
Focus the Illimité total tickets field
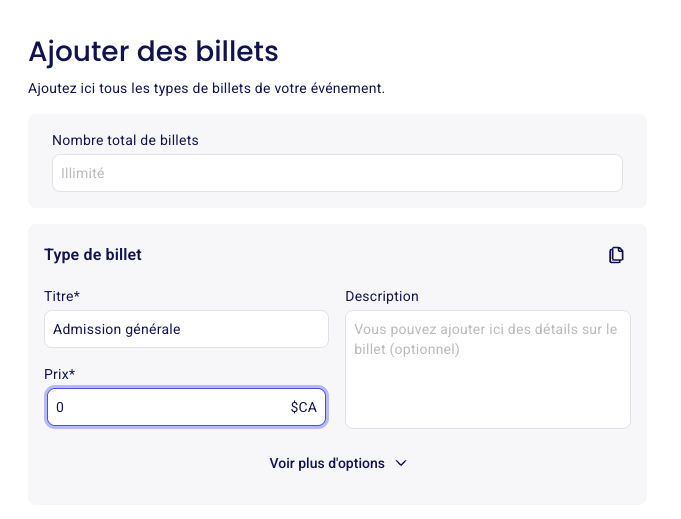[337, 173]
